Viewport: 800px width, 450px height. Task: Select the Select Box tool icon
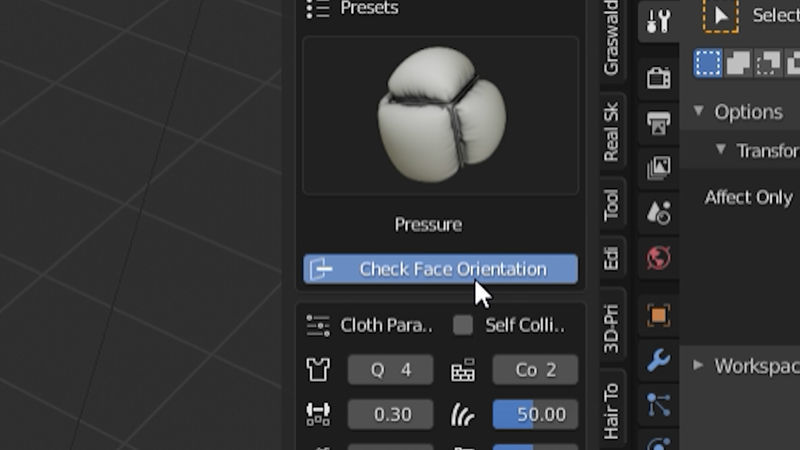pyautogui.click(x=720, y=16)
